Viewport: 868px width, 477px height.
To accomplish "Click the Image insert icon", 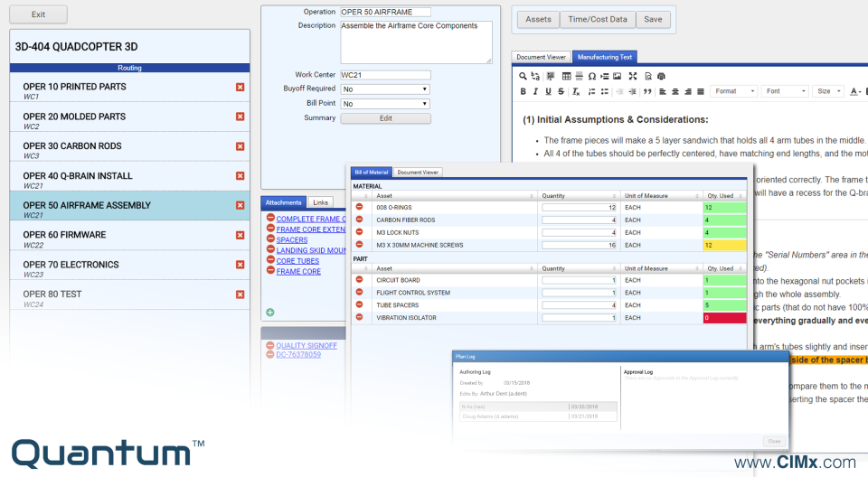I will [618, 77].
